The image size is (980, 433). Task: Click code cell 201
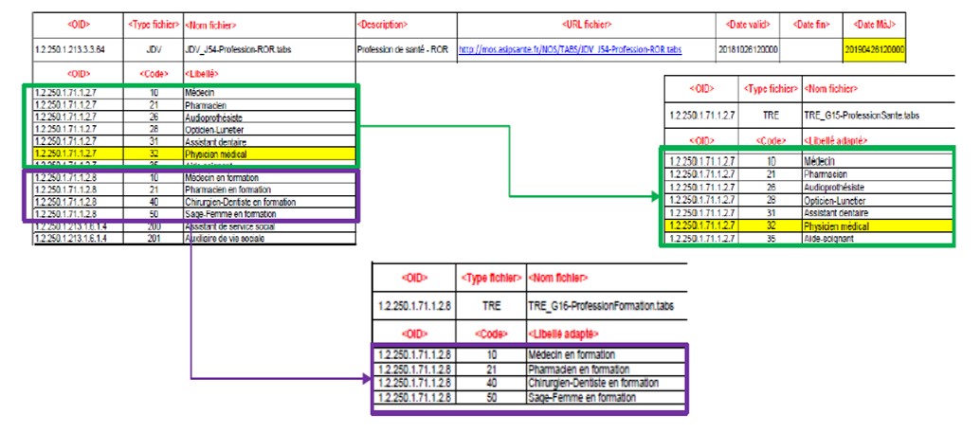154,239
